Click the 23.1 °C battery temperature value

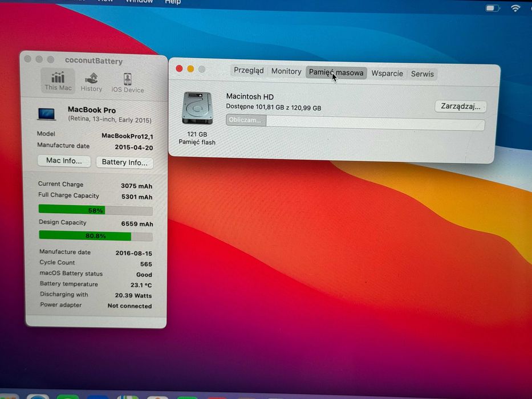[141, 285]
